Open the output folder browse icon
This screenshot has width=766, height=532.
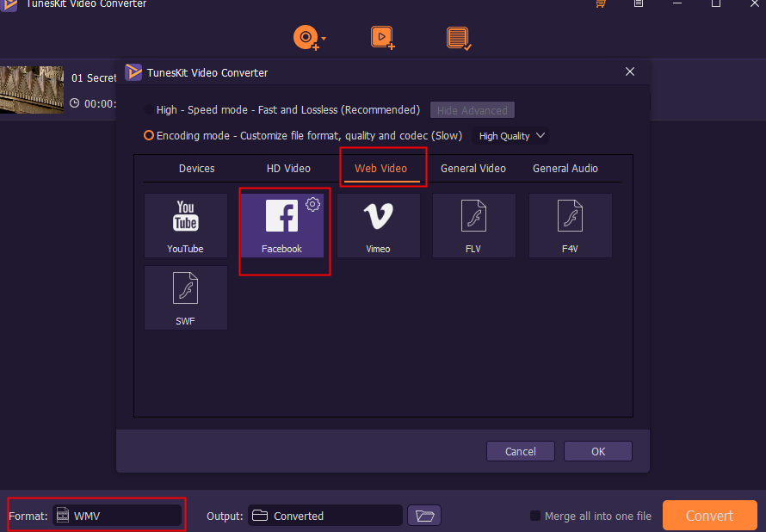coord(424,516)
